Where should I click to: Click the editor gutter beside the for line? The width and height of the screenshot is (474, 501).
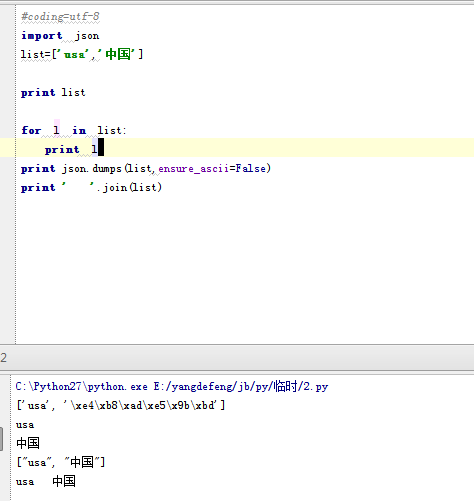pyautogui.click(x=8, y=130)
